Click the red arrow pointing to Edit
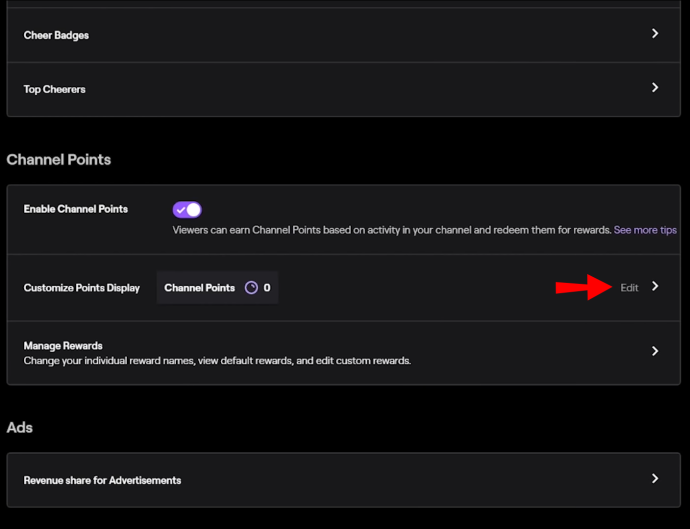The image size is (690, 529). coord(584,287)
